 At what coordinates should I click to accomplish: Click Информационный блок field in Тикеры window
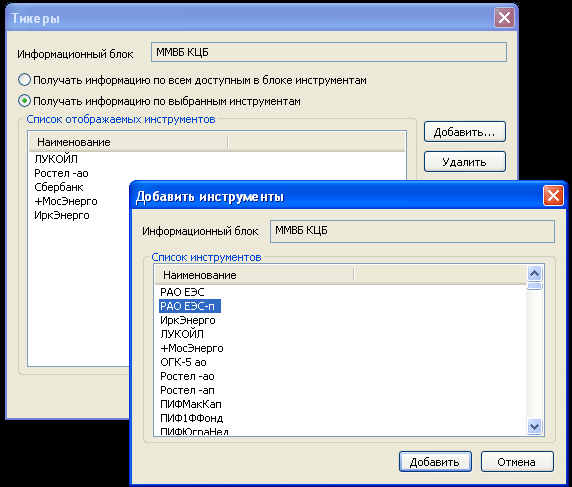(329, 52)
